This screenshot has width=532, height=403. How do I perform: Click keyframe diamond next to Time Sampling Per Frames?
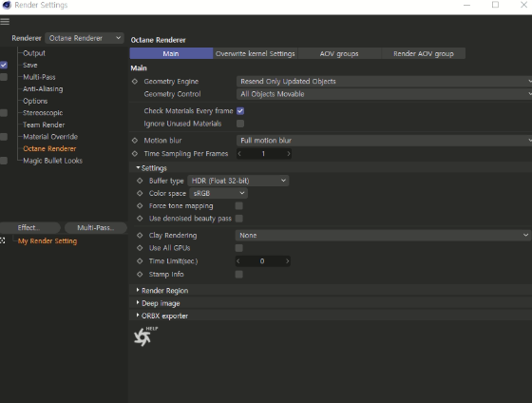pos(135,154)
